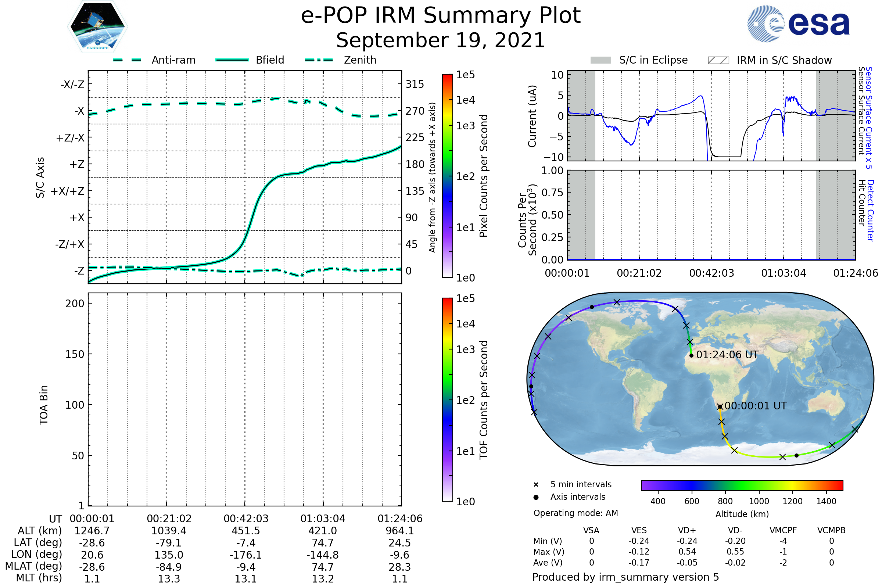This screenshot has height=588, width=882.
Task: Click the Altitude (km) horizontal colorbar
Action: 742,485
